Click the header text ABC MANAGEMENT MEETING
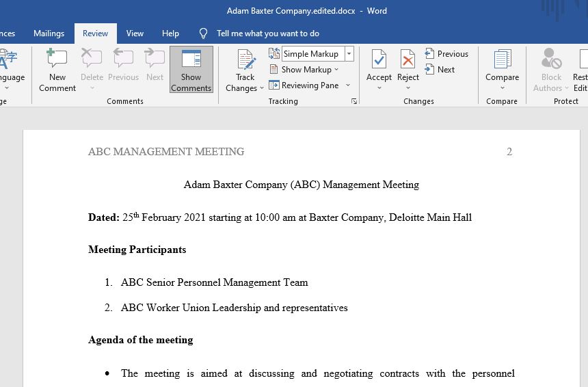The image size is (588, 387). coord(166,152)
